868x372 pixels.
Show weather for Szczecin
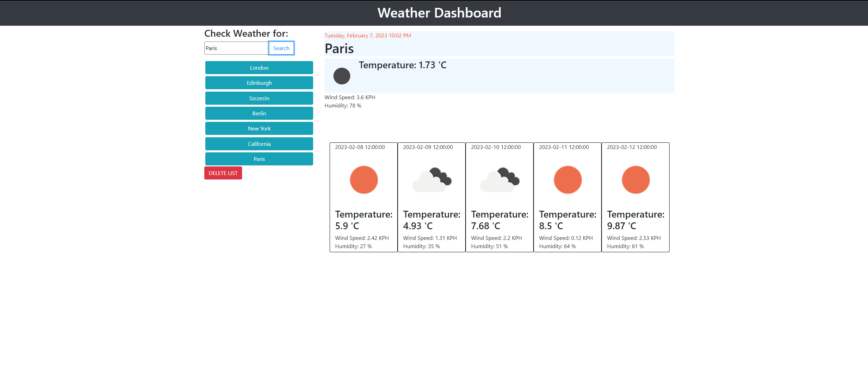click(x=259, y=98)
